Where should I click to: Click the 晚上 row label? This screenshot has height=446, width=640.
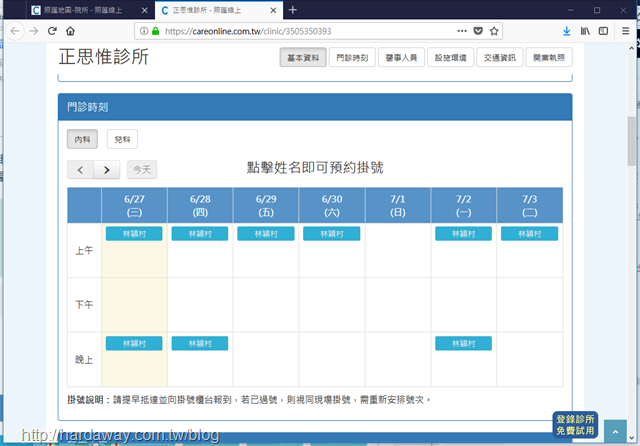pyautogui.click(x=84, y=359)
